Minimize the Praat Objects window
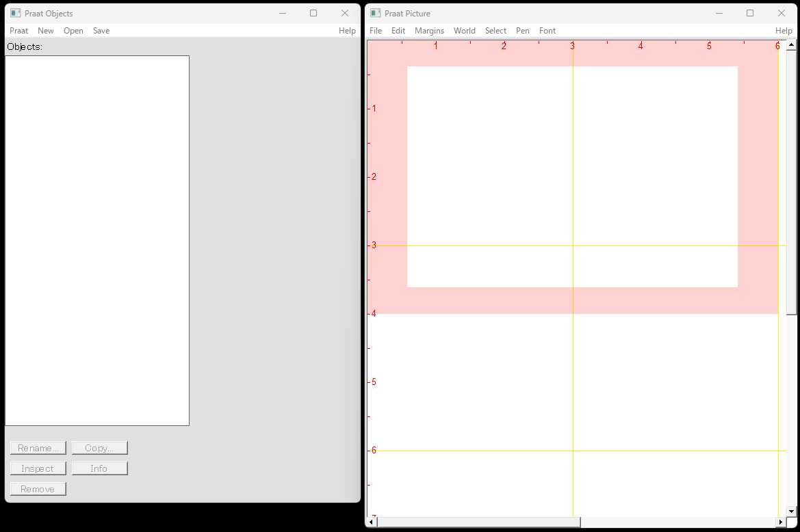 [282, 13]
